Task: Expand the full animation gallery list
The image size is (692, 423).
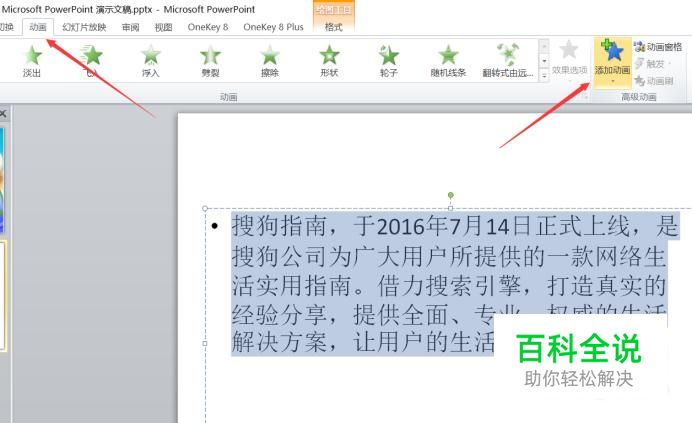Action: (544, 76)
